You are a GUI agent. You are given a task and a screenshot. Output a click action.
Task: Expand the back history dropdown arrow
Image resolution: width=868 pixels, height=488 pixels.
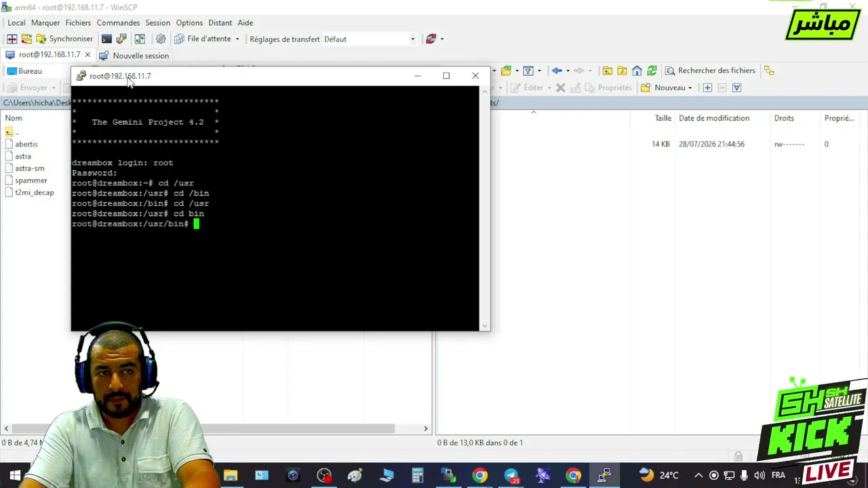(568, 70)
